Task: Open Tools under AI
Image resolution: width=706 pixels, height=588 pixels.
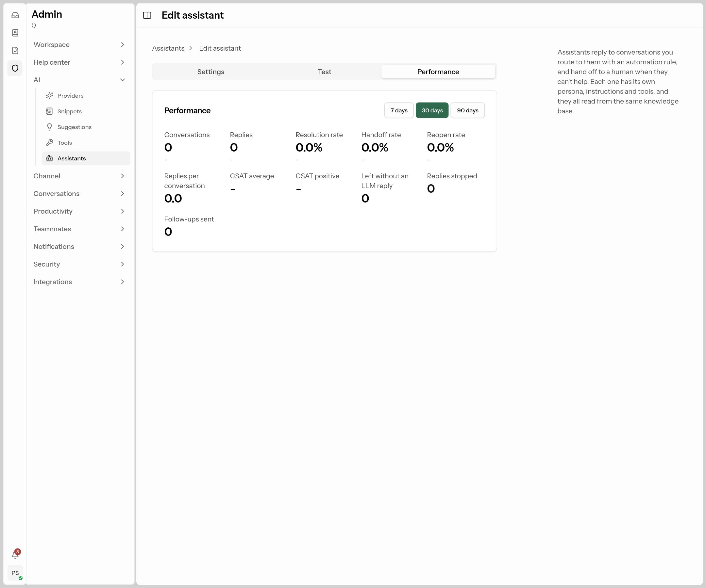Action: click(86, 143)
